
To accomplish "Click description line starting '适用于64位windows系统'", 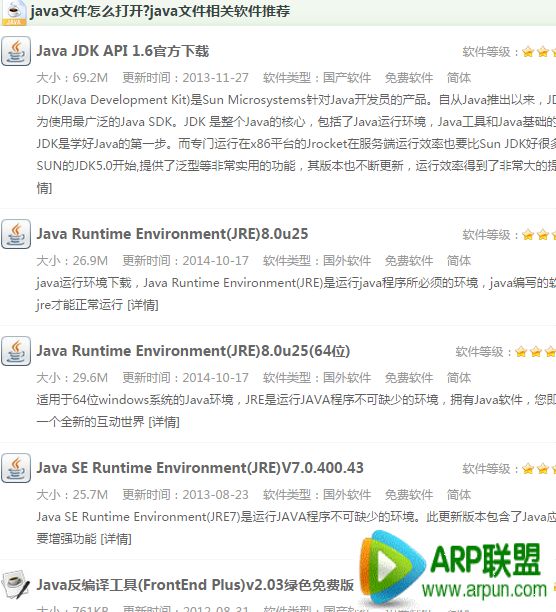I will [x=296, y=400].
